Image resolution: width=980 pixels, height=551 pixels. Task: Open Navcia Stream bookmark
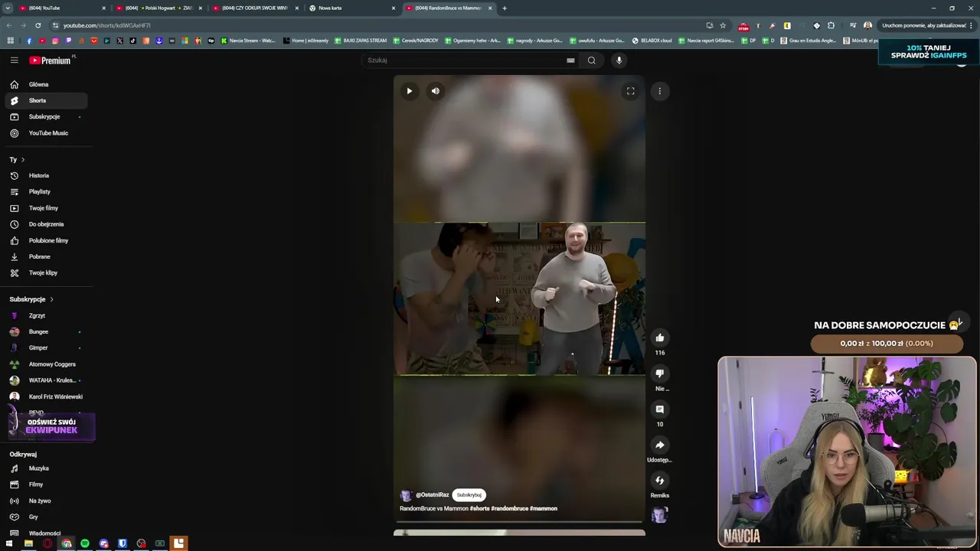pyautogui.click(x=247, y=41)
